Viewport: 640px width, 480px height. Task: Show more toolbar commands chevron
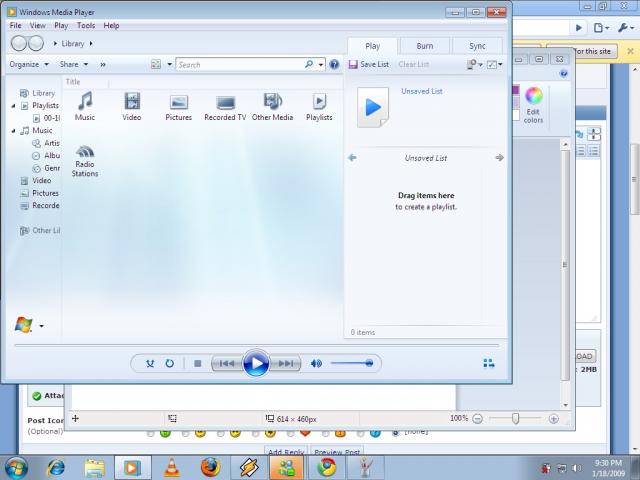coord(103,64)
